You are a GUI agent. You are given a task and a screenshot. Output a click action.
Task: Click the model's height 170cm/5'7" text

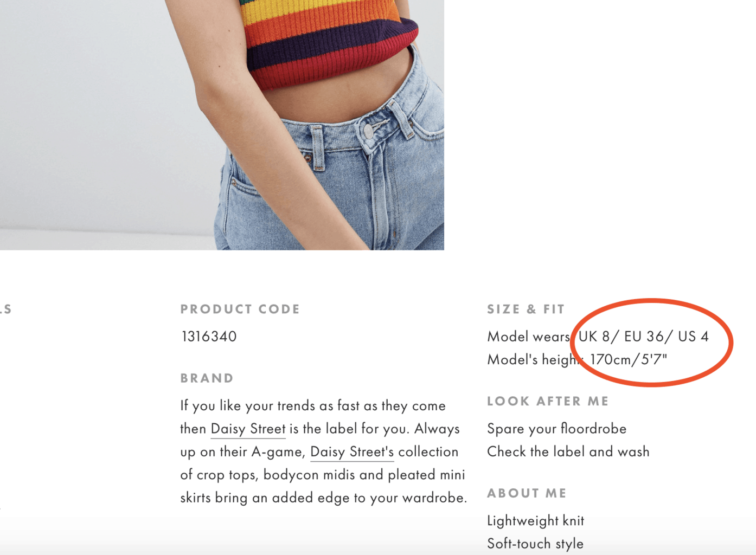pos(629,359)
